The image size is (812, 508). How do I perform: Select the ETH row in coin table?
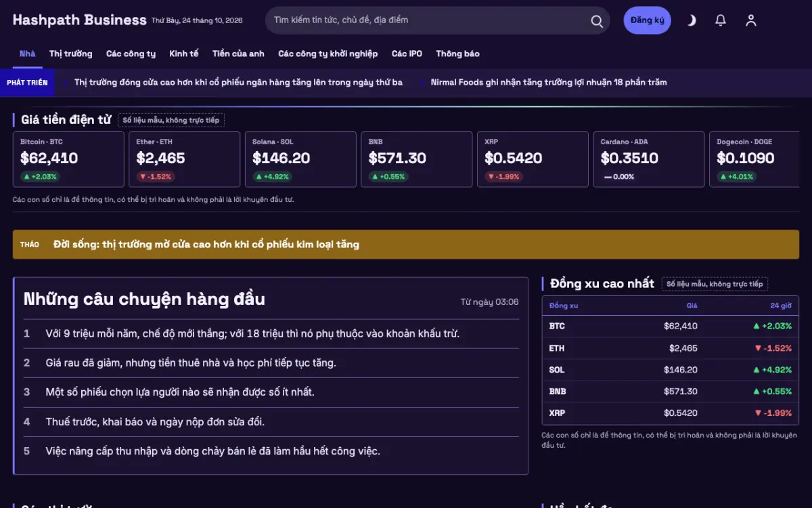[x=671, y=347]
